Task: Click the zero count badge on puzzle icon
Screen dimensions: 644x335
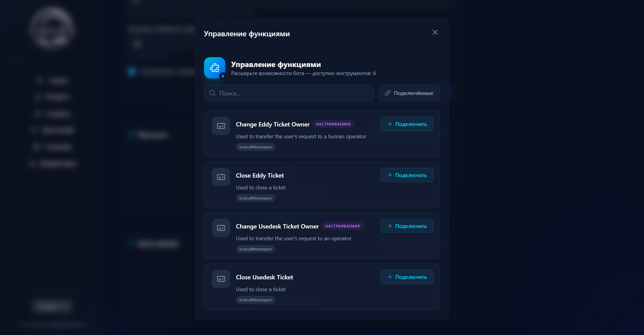Action: point(223,76)
